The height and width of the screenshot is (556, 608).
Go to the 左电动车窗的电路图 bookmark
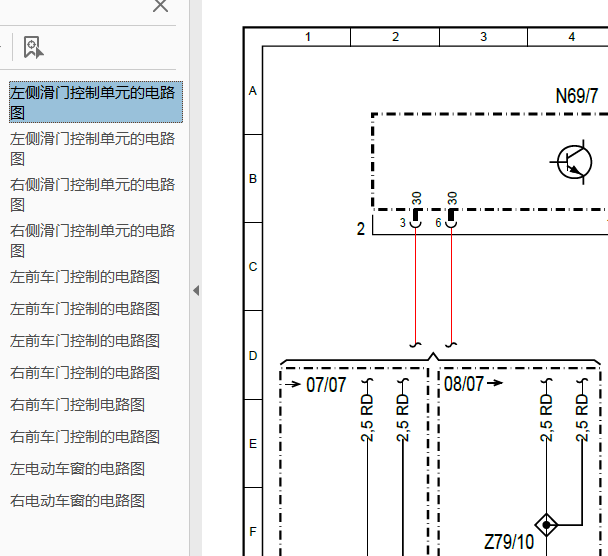(77, 469)
